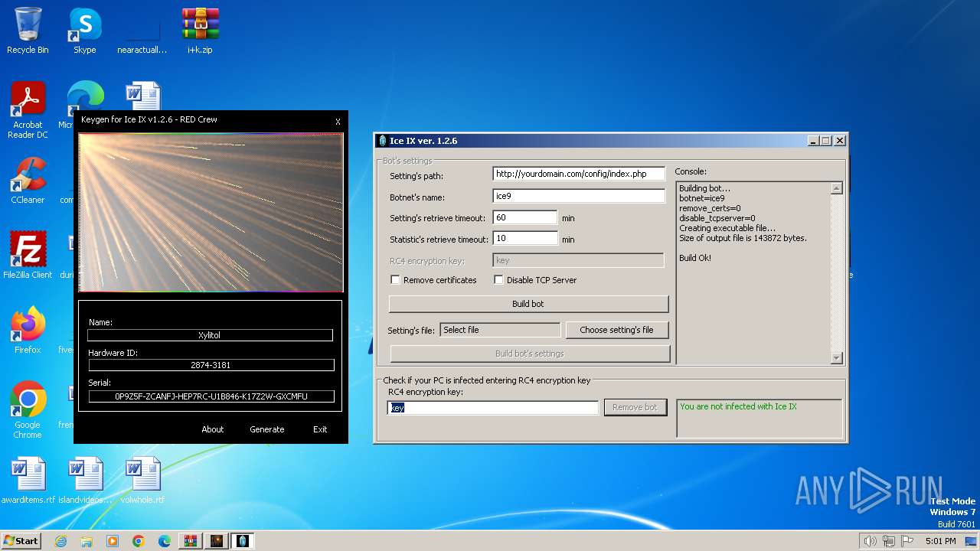Image resolution: width=980 pixels, height=551 pixels.
Task: Open Acrobat Reader DC desktop icon
Action: point(28,111)
